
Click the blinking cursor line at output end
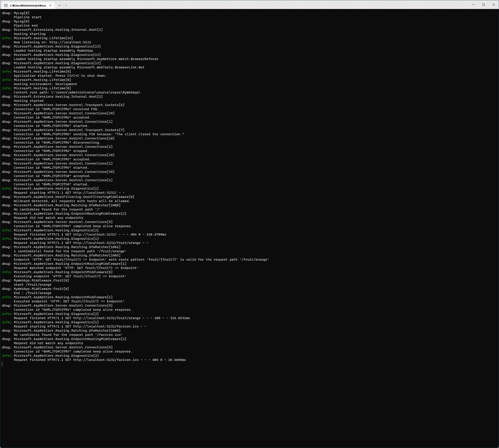pos(2,364)
